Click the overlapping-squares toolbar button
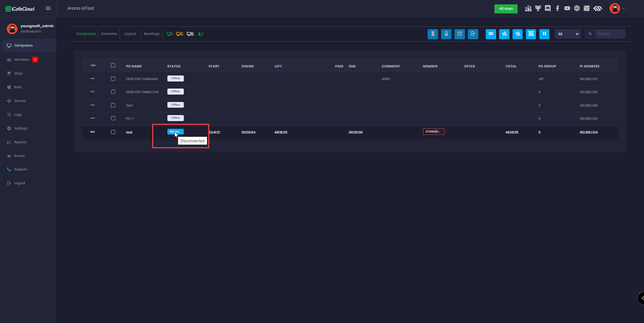The width and height of the screenshot is (644, 323). coord(531,34)
